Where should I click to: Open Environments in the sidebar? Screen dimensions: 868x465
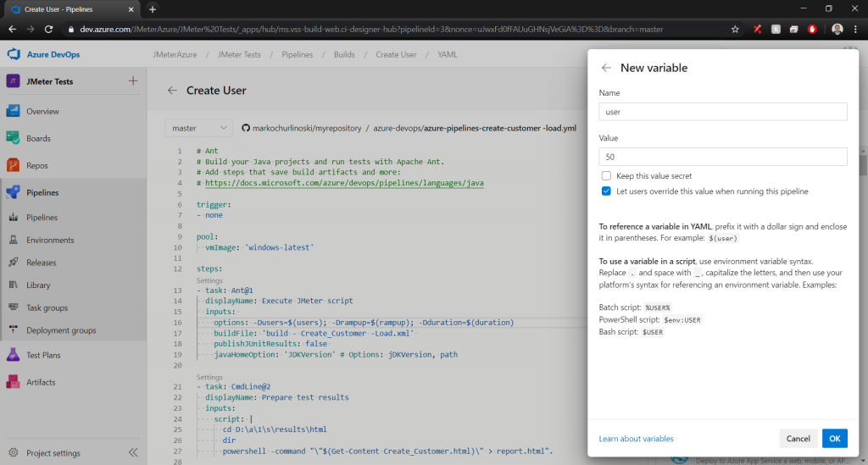click(50, 240)
